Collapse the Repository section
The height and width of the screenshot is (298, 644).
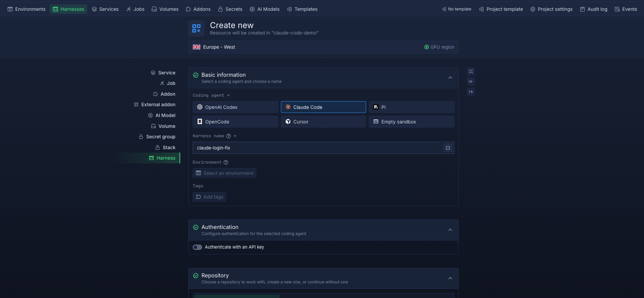[450, 278]
